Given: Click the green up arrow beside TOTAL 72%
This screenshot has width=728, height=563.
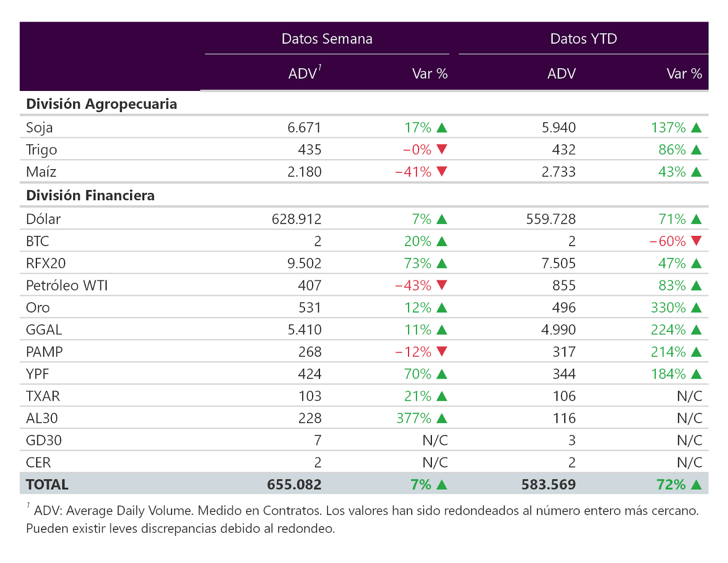Looking at the screenshot, I should tap(696, 485).
